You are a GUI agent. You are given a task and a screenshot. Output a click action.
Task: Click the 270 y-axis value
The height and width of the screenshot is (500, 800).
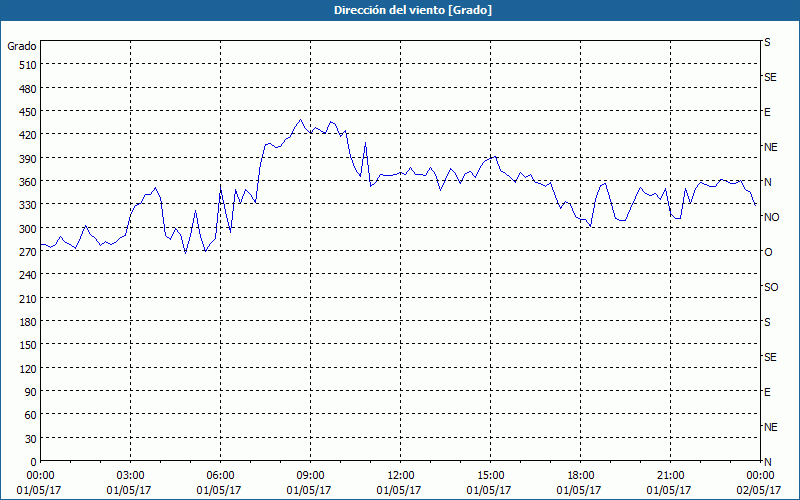28,252
